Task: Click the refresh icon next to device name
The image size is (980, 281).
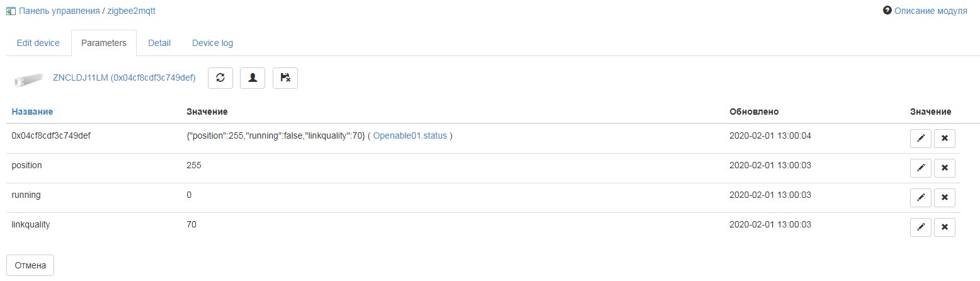Action: tap(220, 77)
